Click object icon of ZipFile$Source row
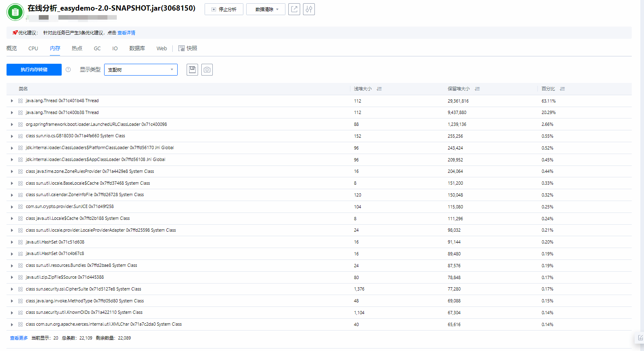644x351 pixels. point(20,277)
